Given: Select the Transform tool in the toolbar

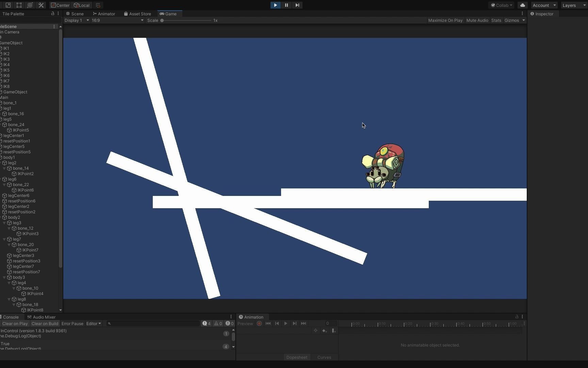Looking at the screenshot, I should click(x=30, y=5).
